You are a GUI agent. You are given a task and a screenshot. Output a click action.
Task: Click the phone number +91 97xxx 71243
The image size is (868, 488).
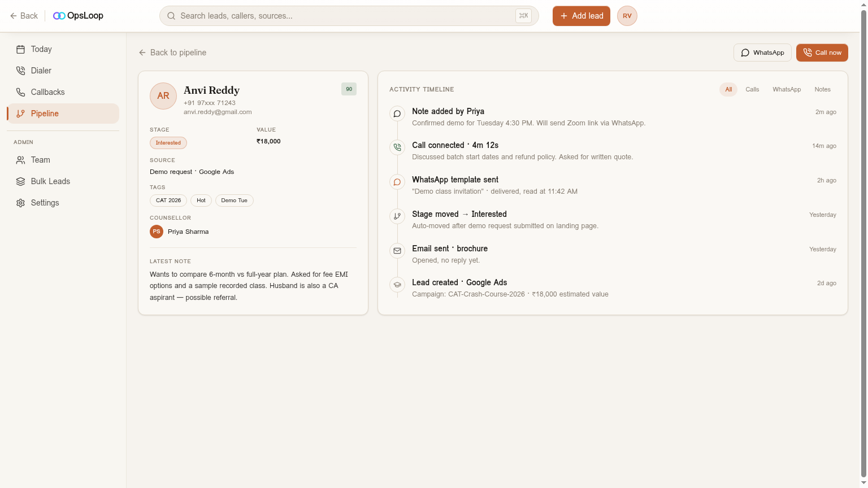(210, 103)
